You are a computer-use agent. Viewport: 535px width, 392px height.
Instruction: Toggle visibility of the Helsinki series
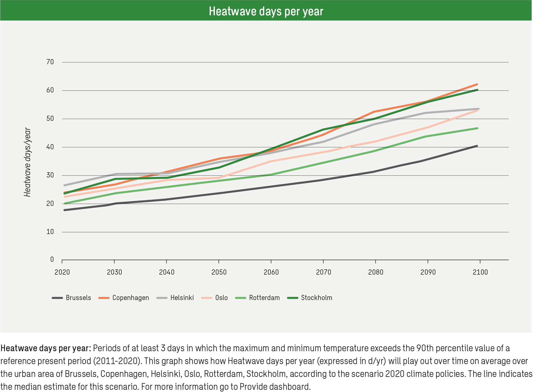182,298
